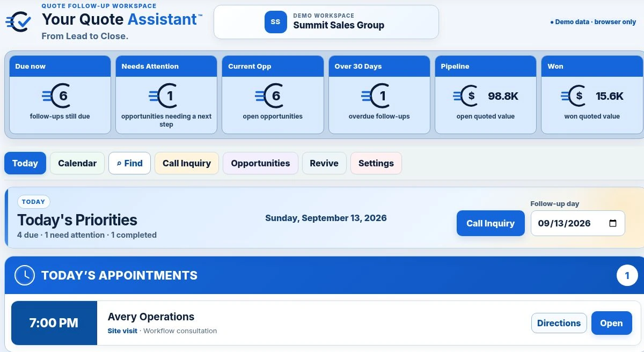Click the Avery Operations appointment title
The height and width of the screenshot is (352, 644).
[151, 317]
